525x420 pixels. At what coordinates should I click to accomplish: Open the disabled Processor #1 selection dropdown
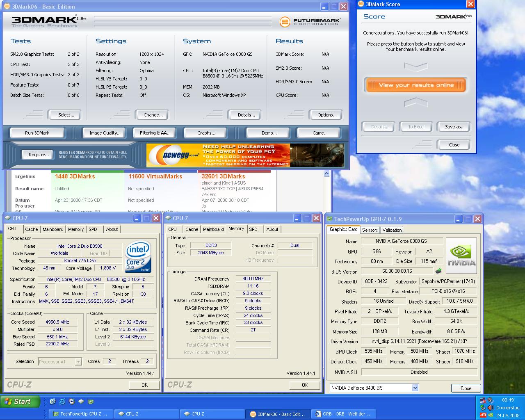click(x=78, y=362)
